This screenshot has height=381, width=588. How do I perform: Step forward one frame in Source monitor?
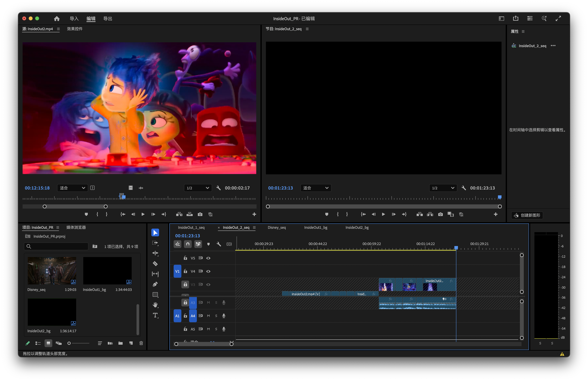pos(153,214)
